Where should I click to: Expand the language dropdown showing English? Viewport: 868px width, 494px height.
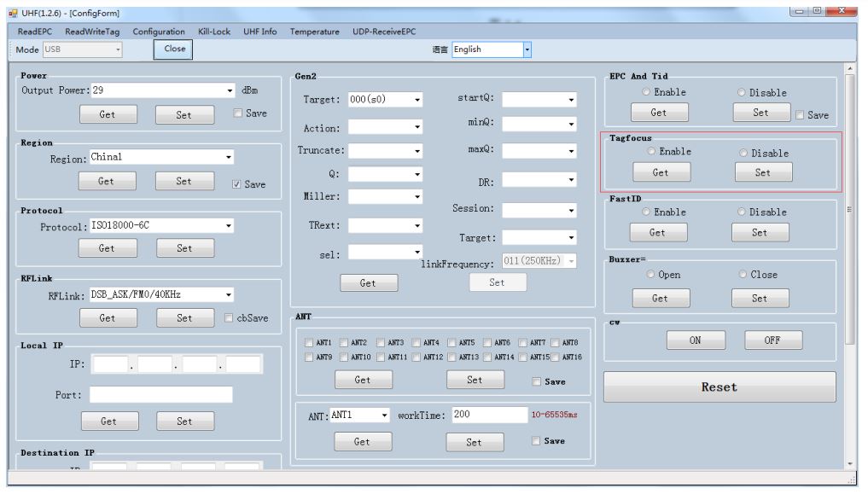[527, 50]
